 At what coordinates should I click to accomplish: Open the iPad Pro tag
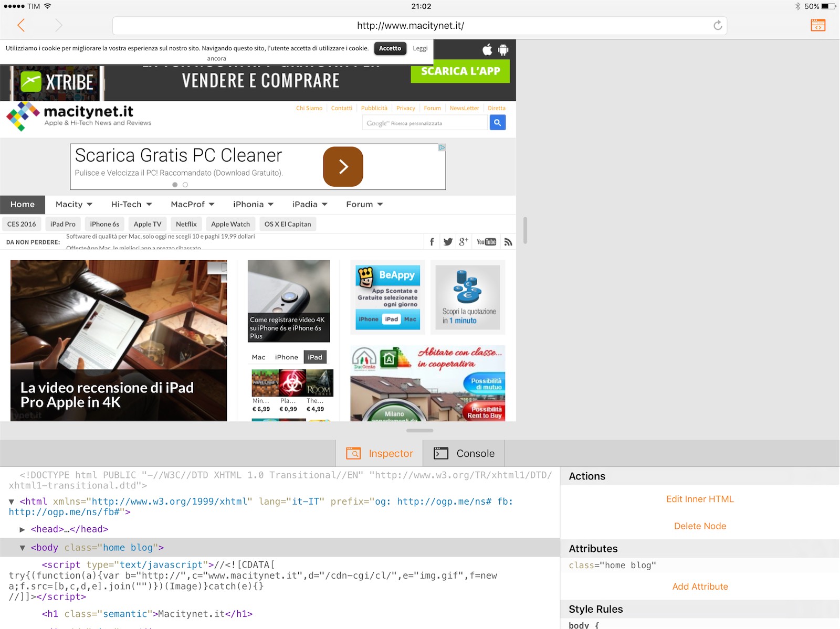point(63,224)
